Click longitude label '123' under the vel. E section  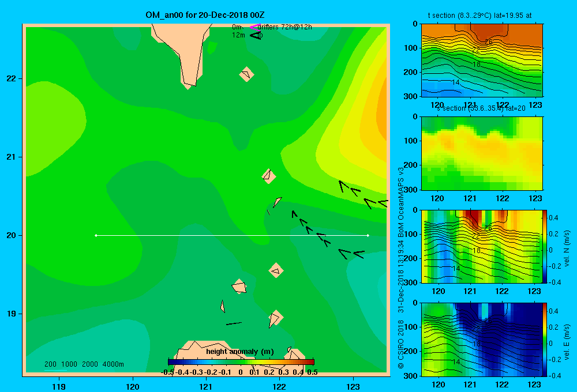pyautogui.click(x=534, y=385)
